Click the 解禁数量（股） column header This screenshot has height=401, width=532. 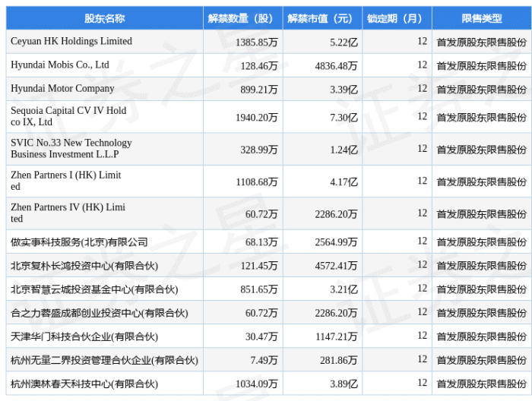pyautogui.click(x=243, y=18)
